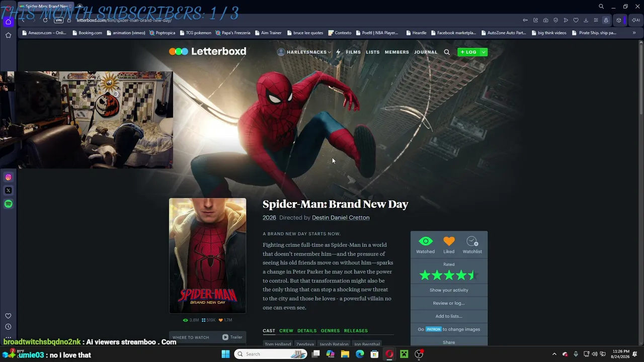Click Add to lists...
This screenshot has height=362, width=644.
click(449, 316)
